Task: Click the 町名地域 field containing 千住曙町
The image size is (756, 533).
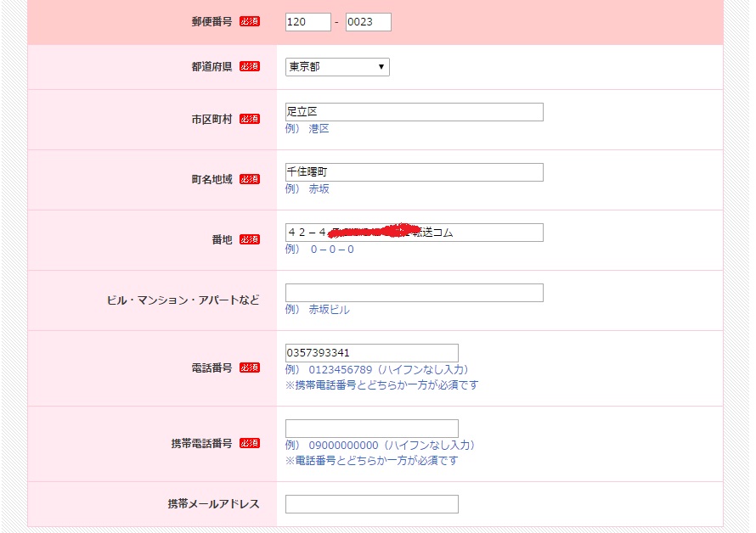Action: (x=415, y=172)
